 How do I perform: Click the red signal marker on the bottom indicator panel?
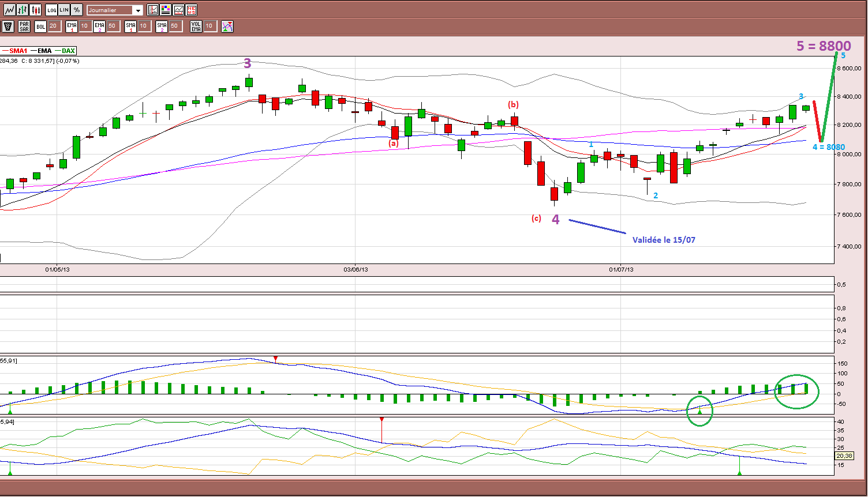pos(381,419)
